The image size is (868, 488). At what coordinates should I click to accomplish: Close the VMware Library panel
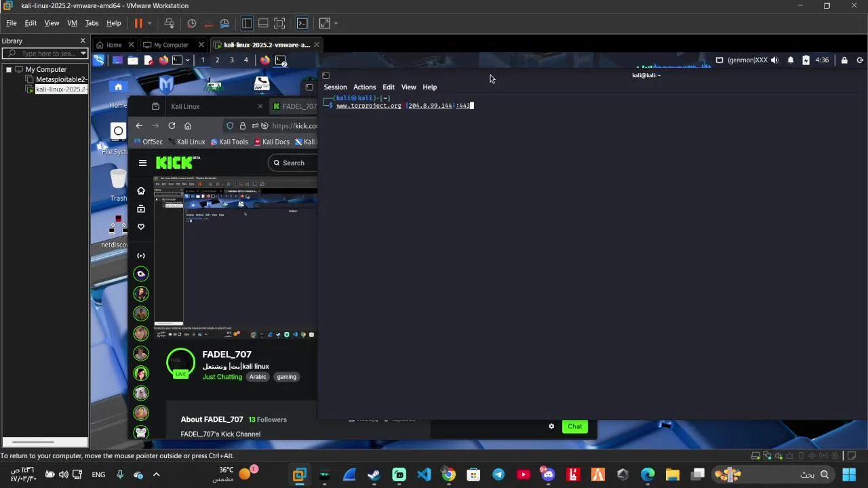click(83, 41)
